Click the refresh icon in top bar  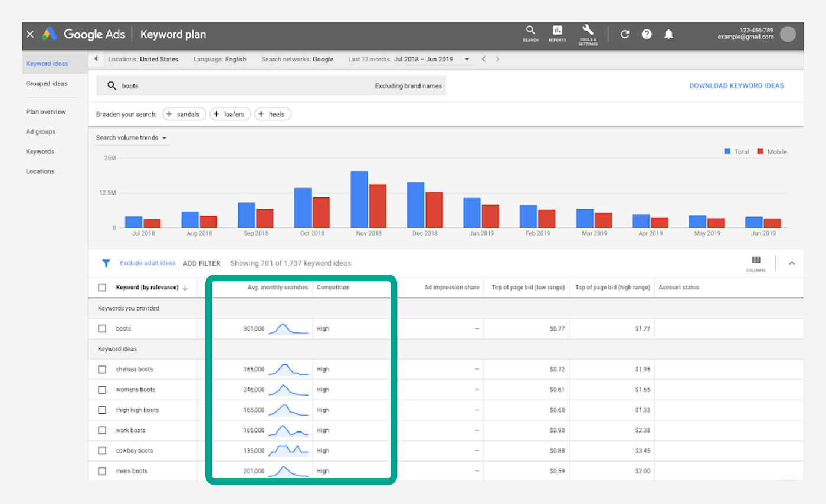[625, 34]
